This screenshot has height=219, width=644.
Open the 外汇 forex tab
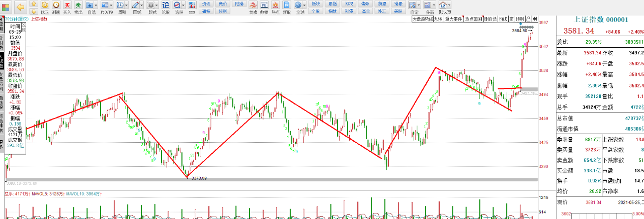click(382, 11)
